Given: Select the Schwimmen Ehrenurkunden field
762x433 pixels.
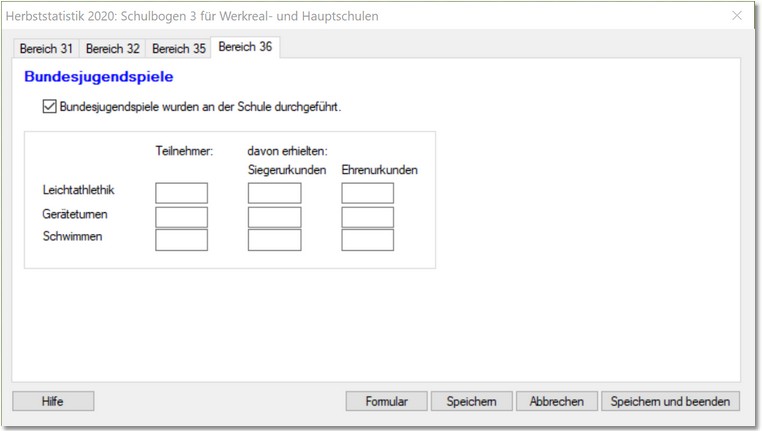Looking at the screenshot, I should click(367, 240).
